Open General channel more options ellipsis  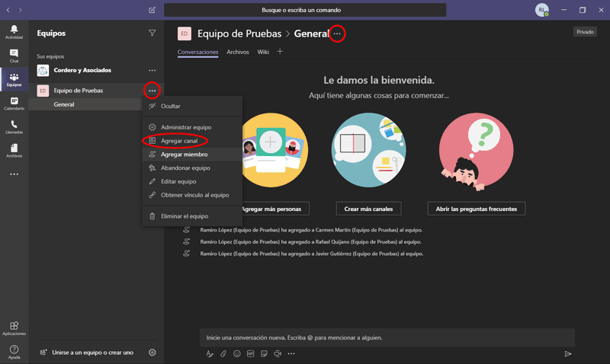coord(337,34)
